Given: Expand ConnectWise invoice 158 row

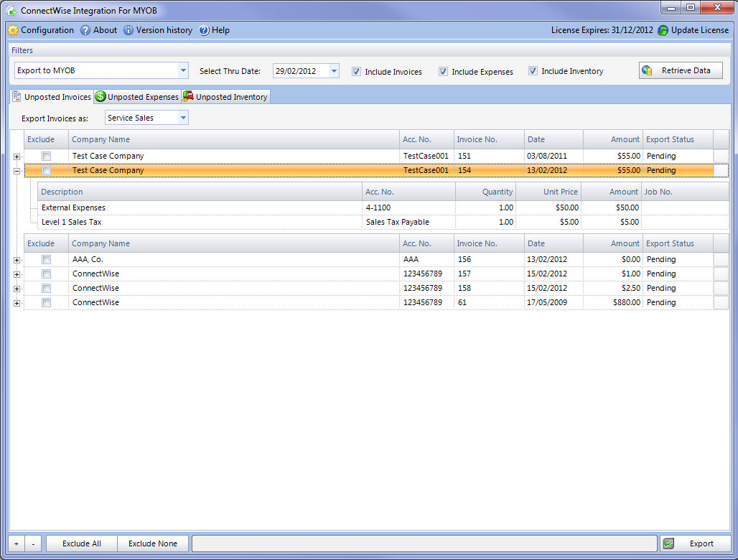Looking at the screenshot, I should point(17,289).
